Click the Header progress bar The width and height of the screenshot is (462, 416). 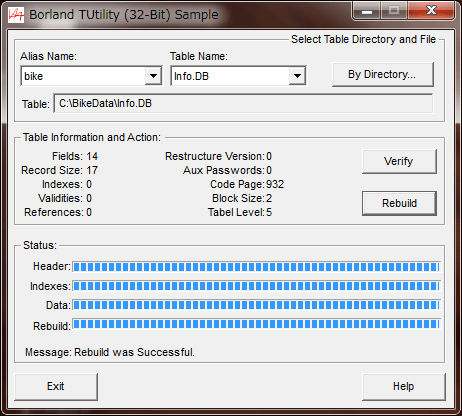coord(257,267)
